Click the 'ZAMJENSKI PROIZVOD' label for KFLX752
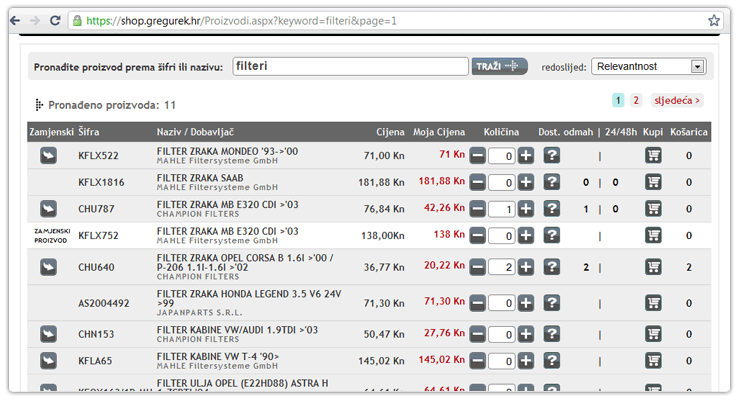Viewport: 740px width, 400px height. coord(52,236)
